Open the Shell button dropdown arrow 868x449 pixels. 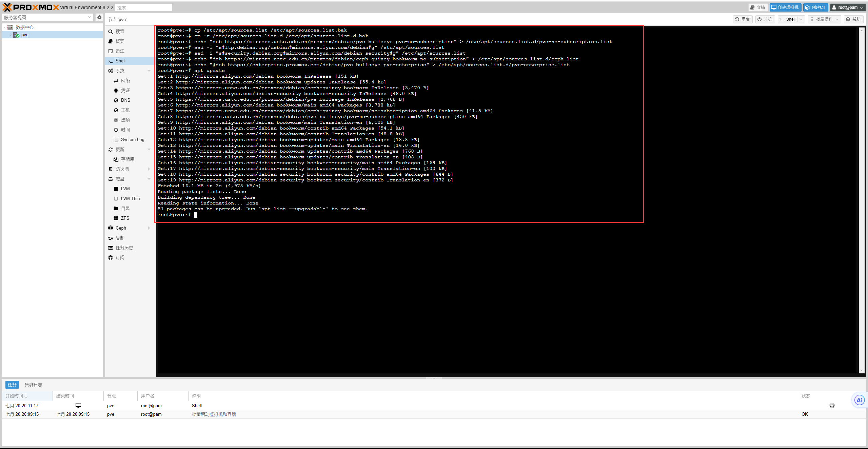tap(801, 19)
